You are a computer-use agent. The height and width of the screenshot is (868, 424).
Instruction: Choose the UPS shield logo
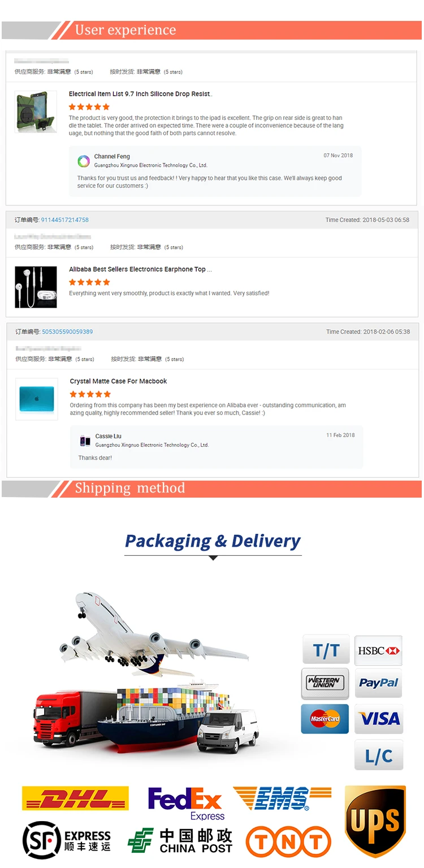(375, 821)
